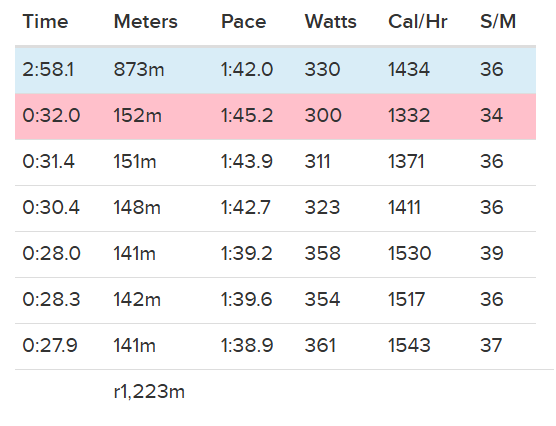Select the row with time 0:27.9
This screenshot has width=556, height=426.
coord(275,347)
